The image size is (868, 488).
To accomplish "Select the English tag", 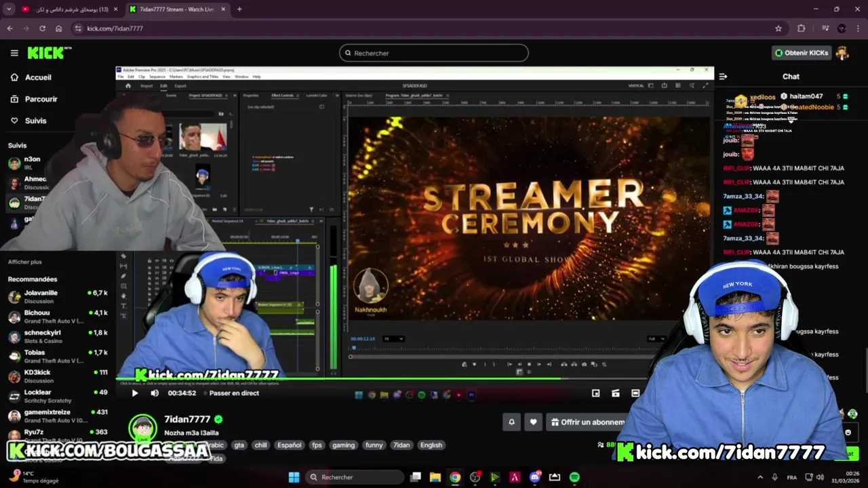I will [431, 445].
